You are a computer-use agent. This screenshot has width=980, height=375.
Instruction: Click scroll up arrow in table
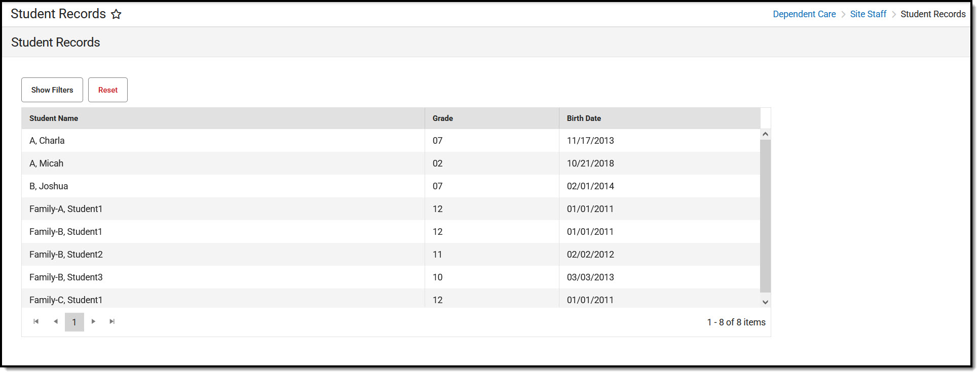tap(766, 134)
